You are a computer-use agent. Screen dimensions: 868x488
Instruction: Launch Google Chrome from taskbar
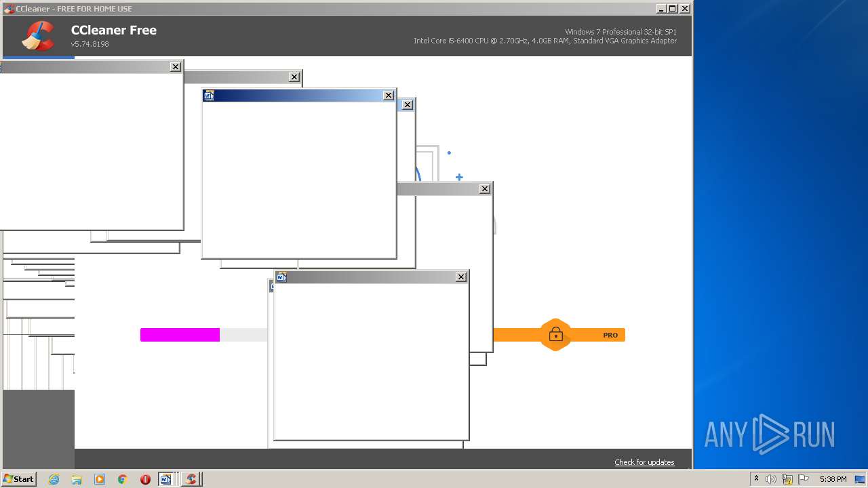click(x=123, y=479)
